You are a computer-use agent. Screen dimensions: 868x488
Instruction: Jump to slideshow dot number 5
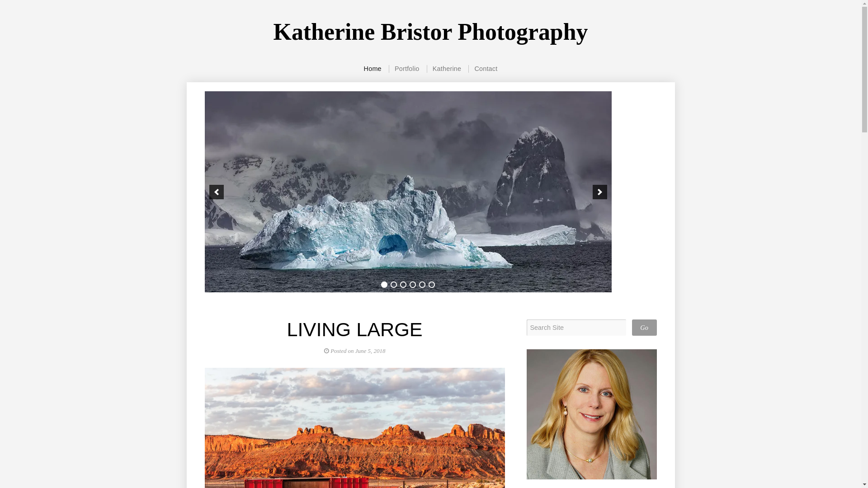422,285
